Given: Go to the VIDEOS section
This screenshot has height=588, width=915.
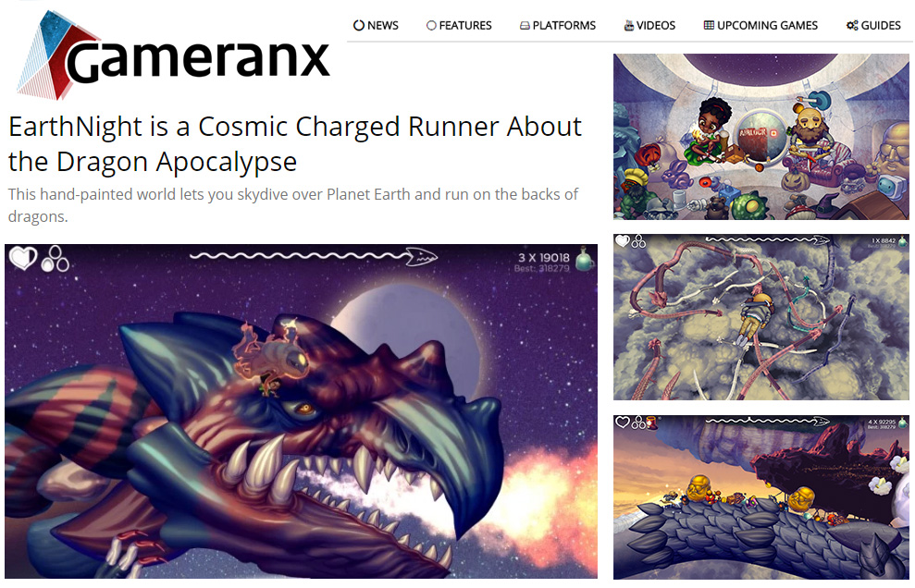Looking at the screenshot, I should pos(649,25).
